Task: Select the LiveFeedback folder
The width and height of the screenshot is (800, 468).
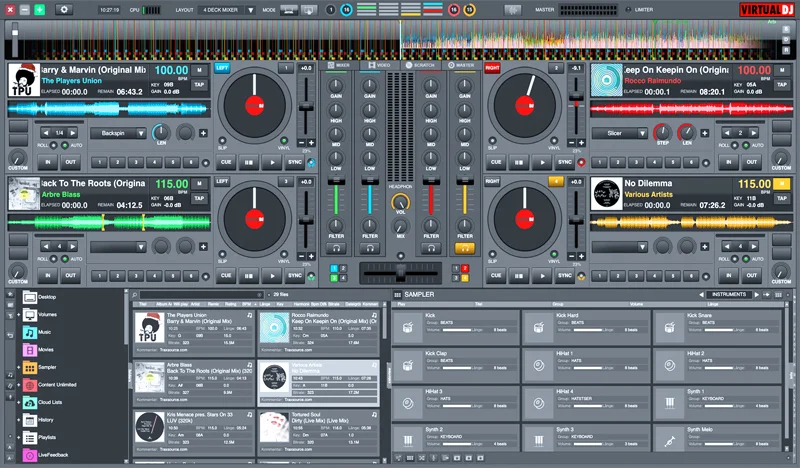Action: [x=46, y=455]
